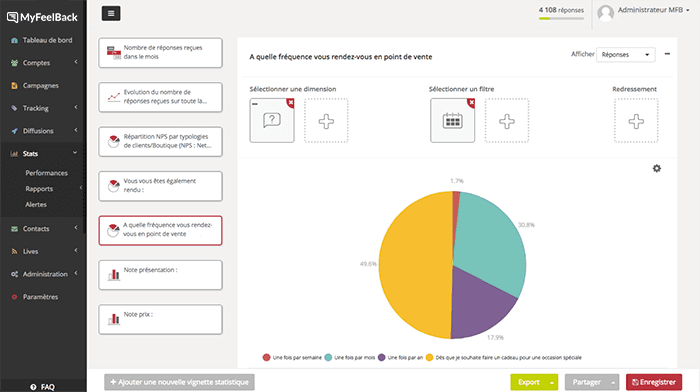
Task: Remove the question dimension with red X
Action: (x=290, y=103)
